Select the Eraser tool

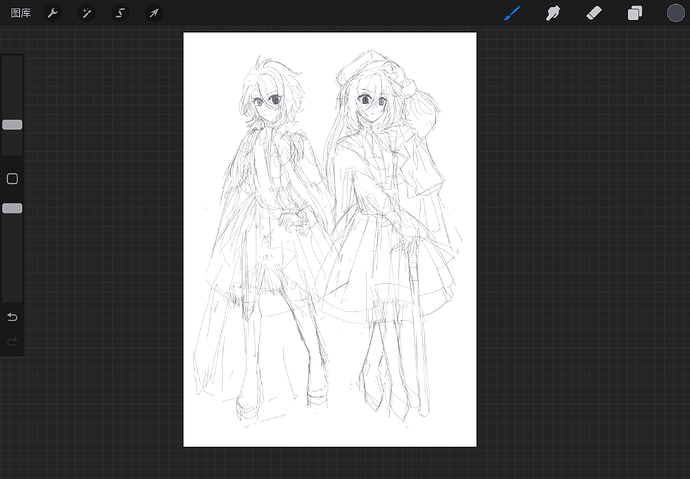click(x=594, y=13)
